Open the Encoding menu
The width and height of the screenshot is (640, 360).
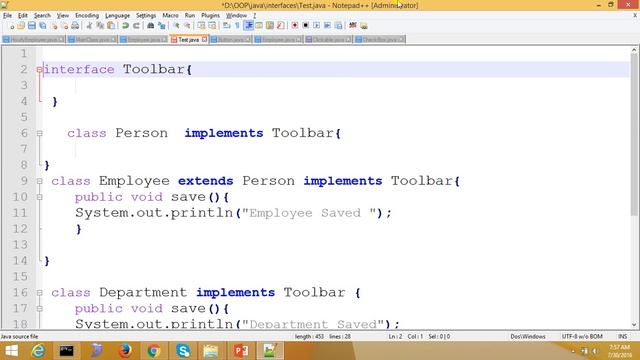(x=87, y=16)
